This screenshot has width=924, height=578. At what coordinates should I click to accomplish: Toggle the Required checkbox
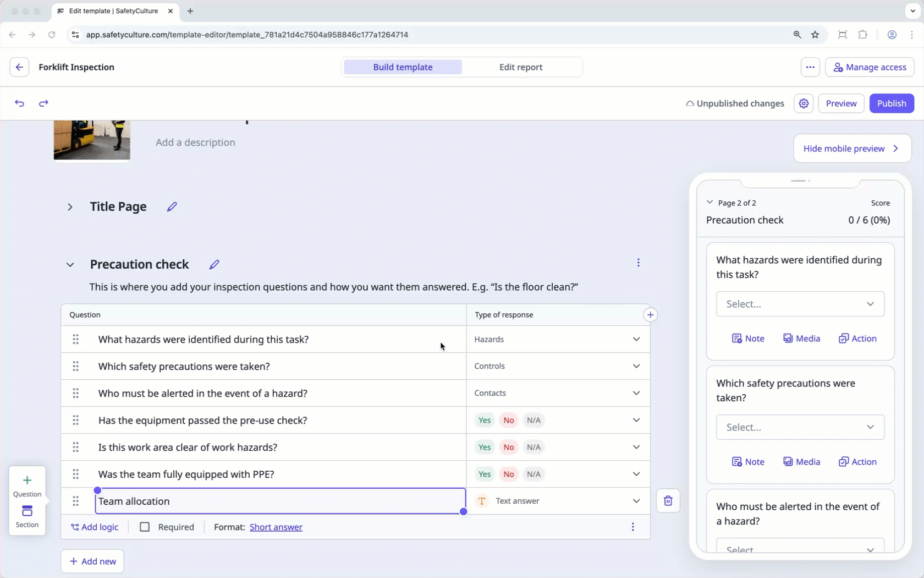[145, 527]
